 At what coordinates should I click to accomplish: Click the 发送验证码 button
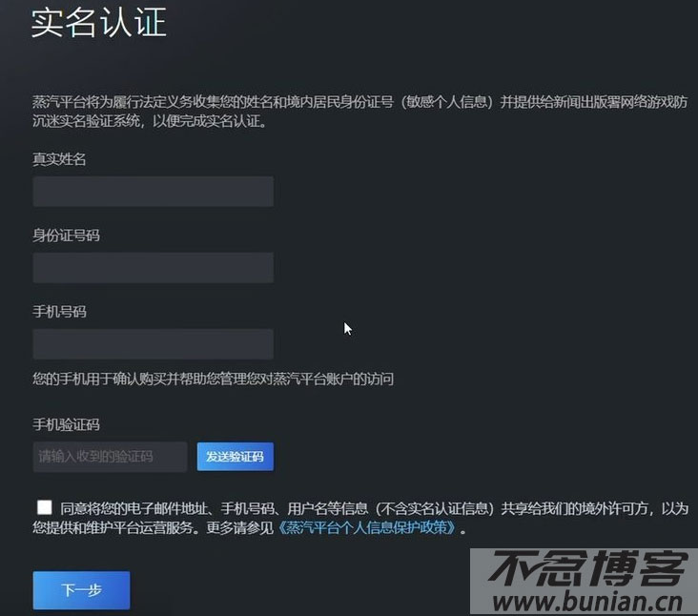(x=235, y=457)
